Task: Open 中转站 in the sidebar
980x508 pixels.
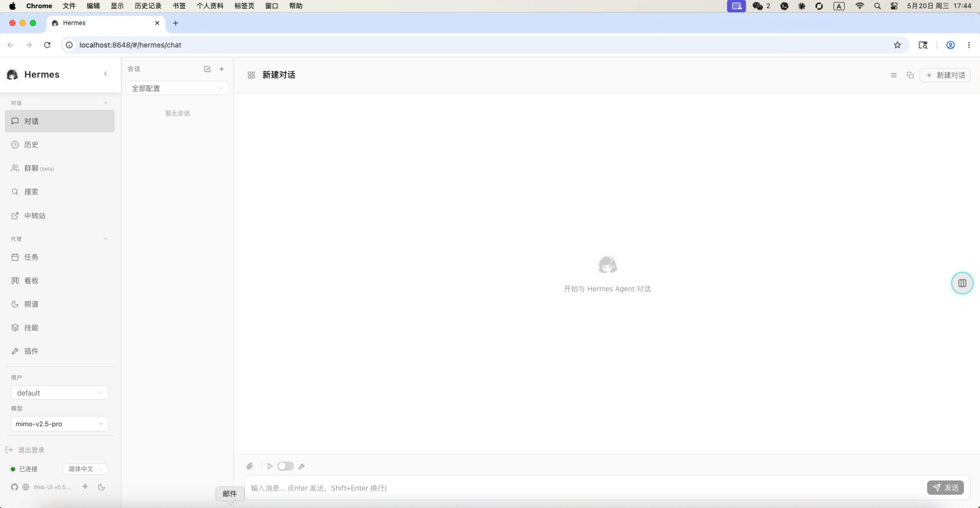Action: tap(59, 216)
